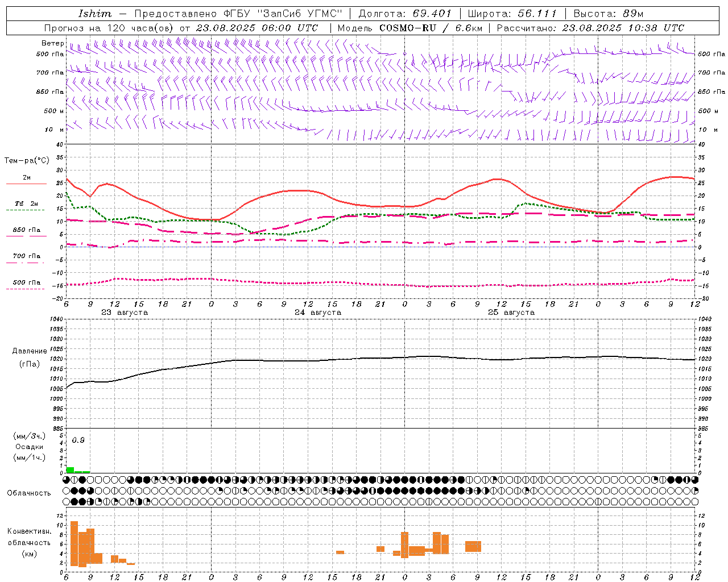
Task: Click the model label "COSMO-RU / 6.6км"
Action: 431,28
